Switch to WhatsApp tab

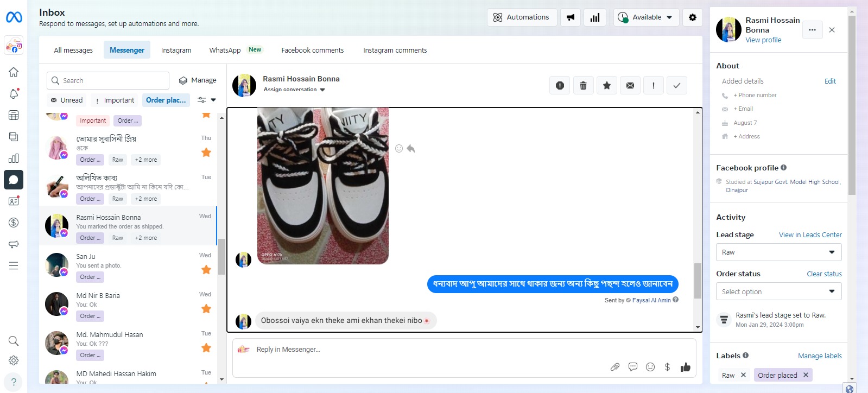[x=235, y=50]
